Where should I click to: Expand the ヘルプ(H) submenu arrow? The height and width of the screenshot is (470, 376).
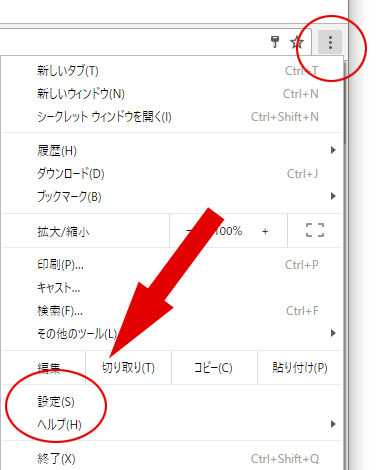pyautogui.click(x=333, y=424)
